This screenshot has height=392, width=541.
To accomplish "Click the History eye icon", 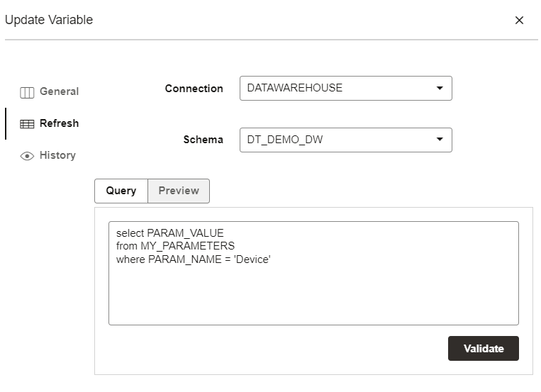I will 27,156.
